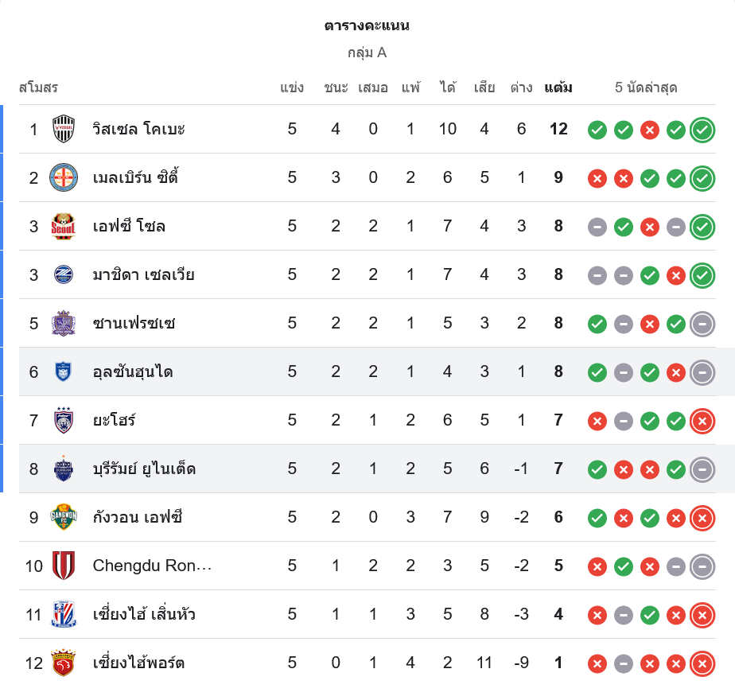Click Vissel Kobe's latest circled win icon
Viewport: 735px width, 700px height.
coord(702,130)
